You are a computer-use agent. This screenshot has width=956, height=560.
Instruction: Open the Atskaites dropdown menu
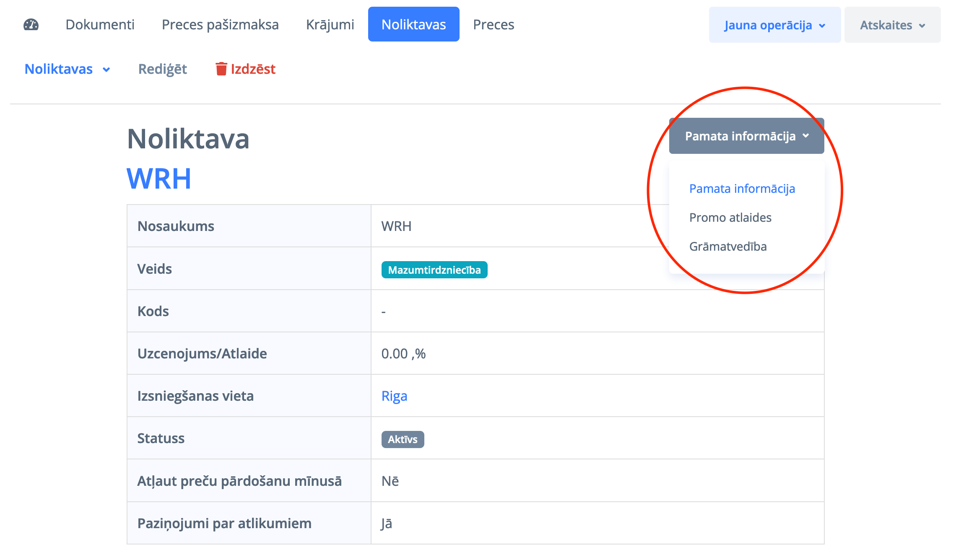point(892,25)
